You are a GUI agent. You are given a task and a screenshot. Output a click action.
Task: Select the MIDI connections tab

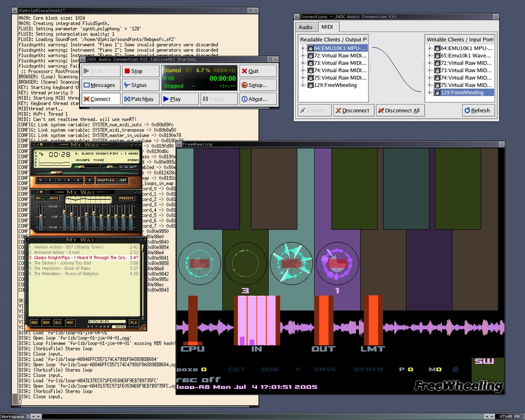click(327, 27)
